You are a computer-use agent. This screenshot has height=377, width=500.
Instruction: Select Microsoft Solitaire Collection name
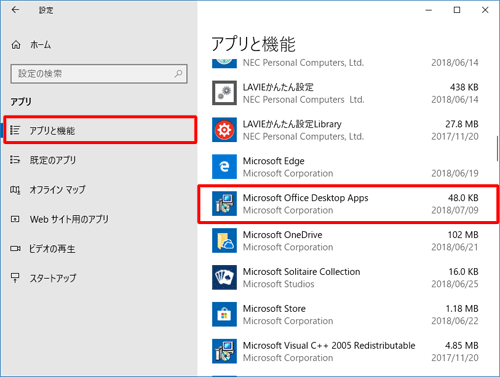coord(301,272)
